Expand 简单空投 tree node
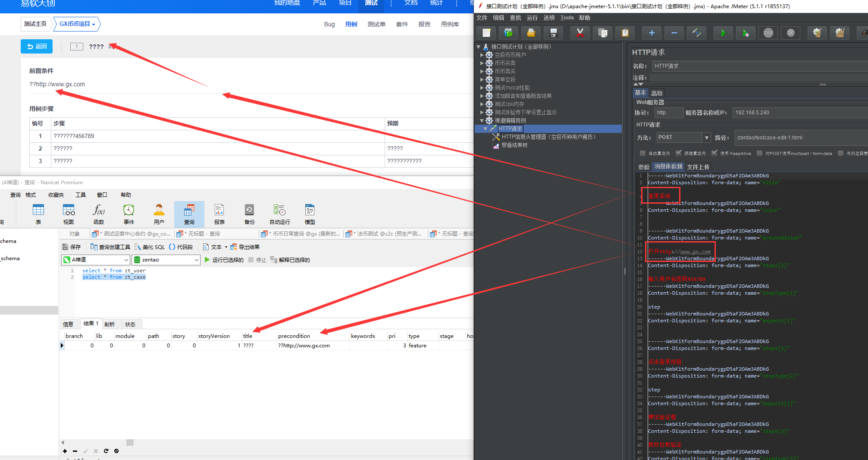The height and width of the screenshot is (460, 868). point(482,79)
